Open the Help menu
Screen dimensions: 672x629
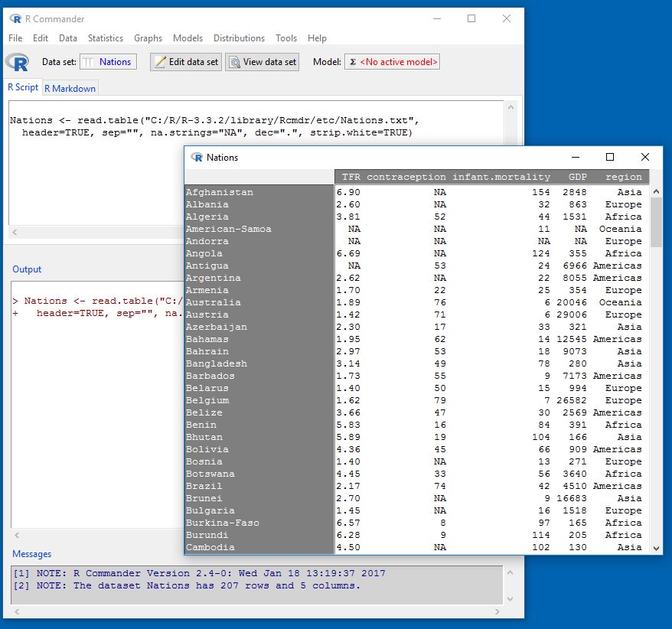click(x=317, y=38)
